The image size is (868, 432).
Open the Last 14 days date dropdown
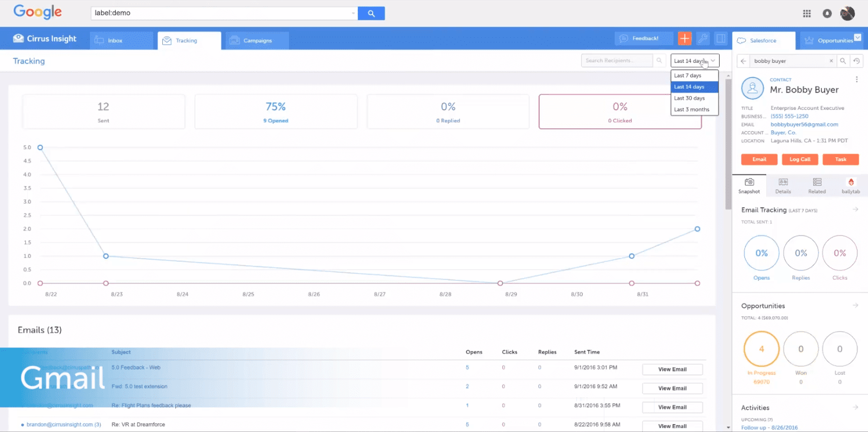pyautogui.click(x=695, y=61)
